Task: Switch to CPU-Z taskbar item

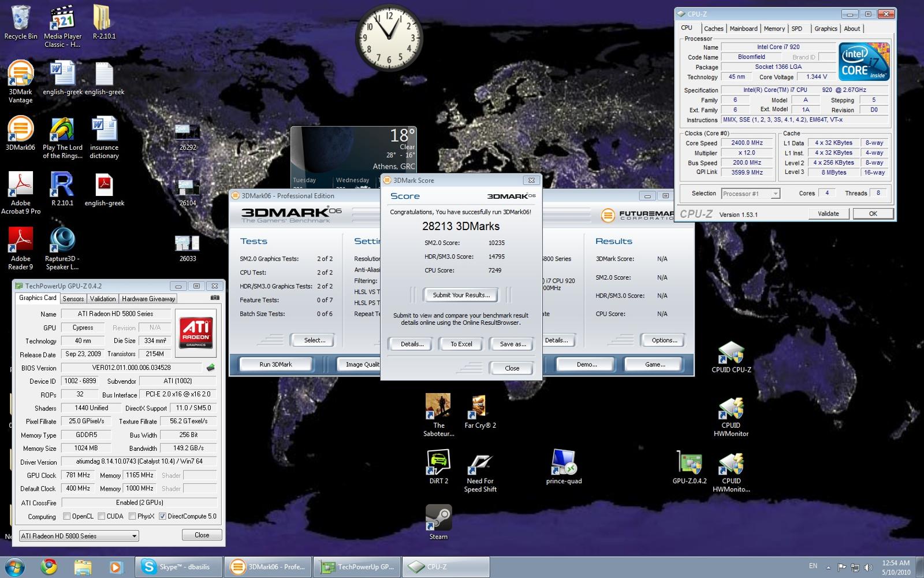Action: tap(446, 567)
